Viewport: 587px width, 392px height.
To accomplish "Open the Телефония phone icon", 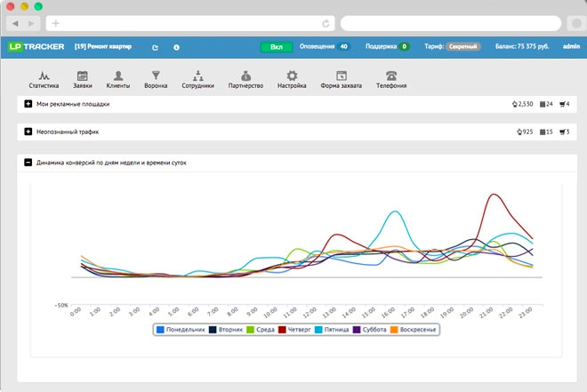I will click(391, 76).
